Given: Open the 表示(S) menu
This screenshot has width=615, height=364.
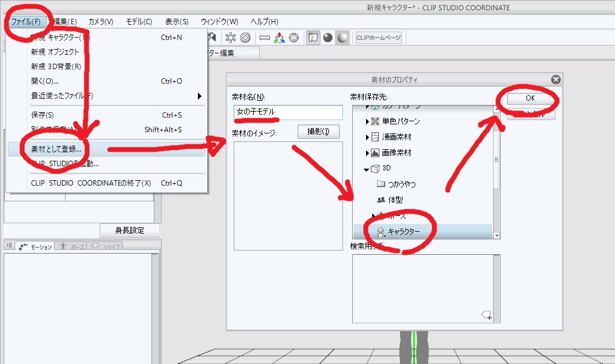Looking at the screenshot, I should point(177,22).
